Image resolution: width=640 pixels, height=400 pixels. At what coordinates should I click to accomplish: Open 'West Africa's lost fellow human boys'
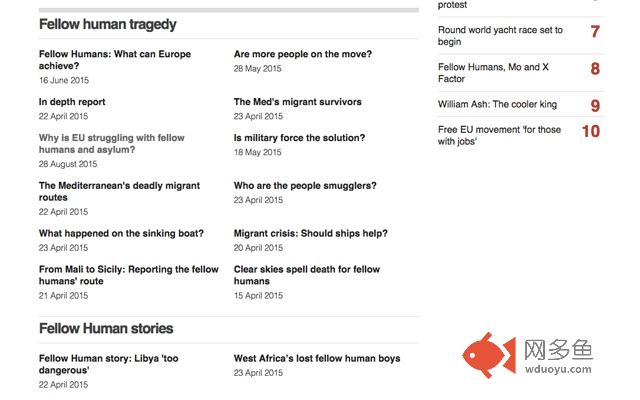point(316,358)
